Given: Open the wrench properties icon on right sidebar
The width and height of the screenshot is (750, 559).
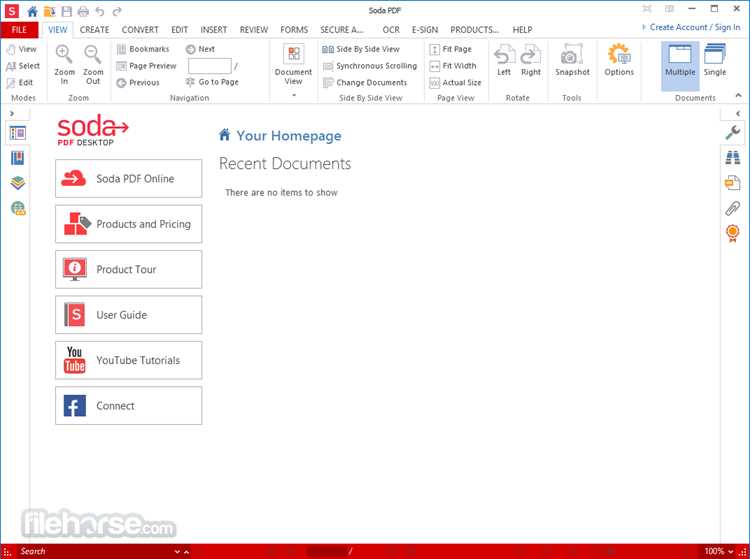Looking at the screenshot, I should [x=732, y=132].
